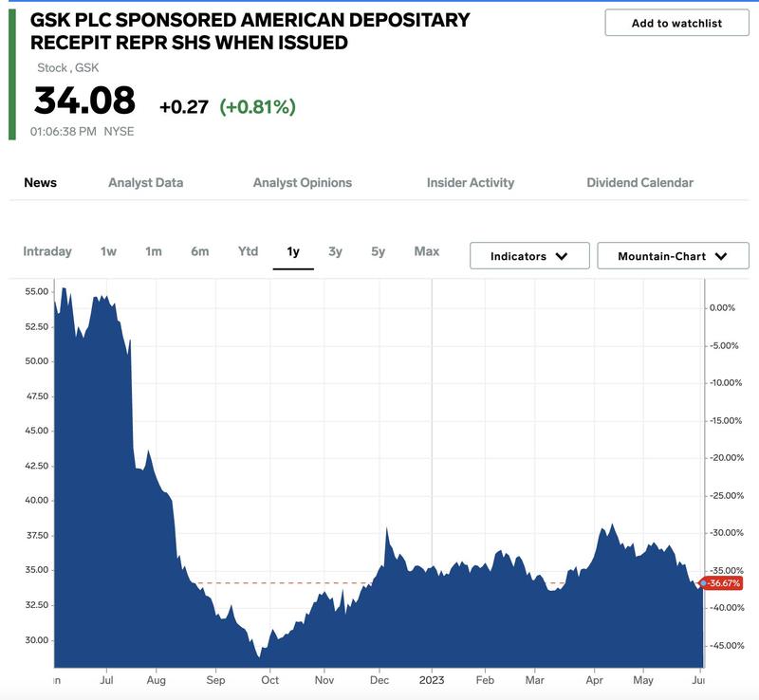The height and width of the screenshot is (700, 759).
Task: Click the 55.00 price axis label
Action: pos(37,291)
